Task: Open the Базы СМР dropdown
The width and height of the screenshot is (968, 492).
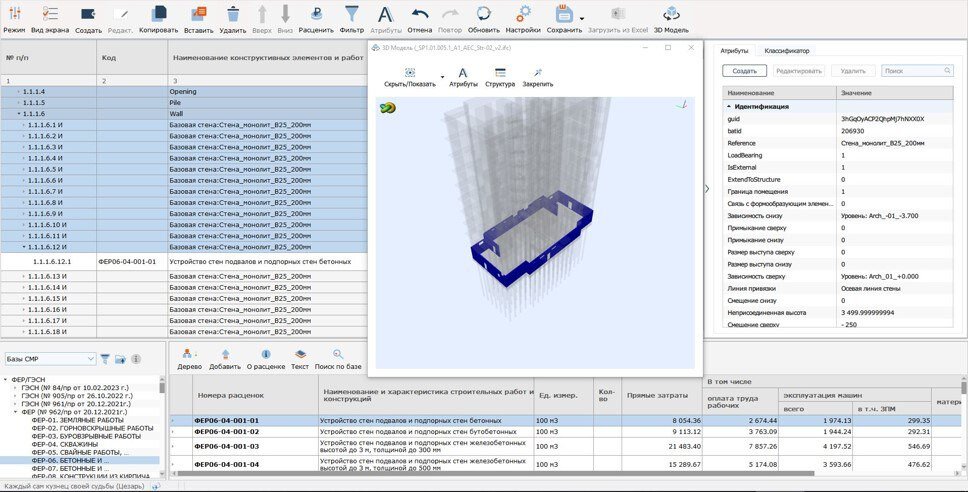Action: [91, 358]
